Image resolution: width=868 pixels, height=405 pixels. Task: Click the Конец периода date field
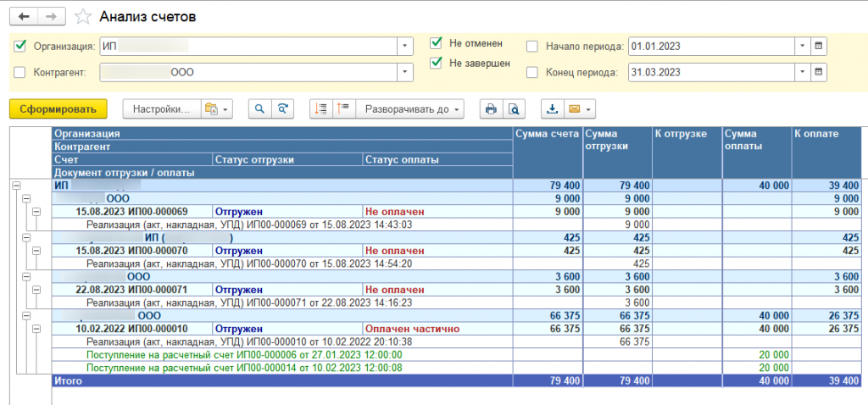point(711,72)
